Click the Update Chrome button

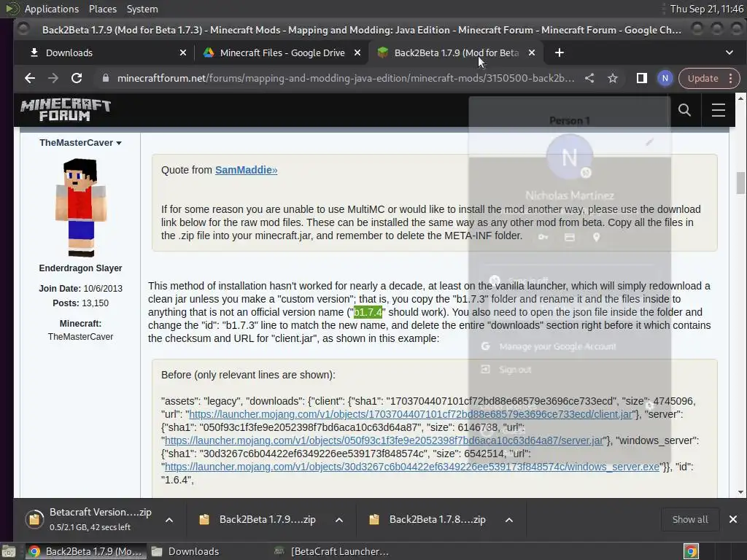[x=703, y=78]
